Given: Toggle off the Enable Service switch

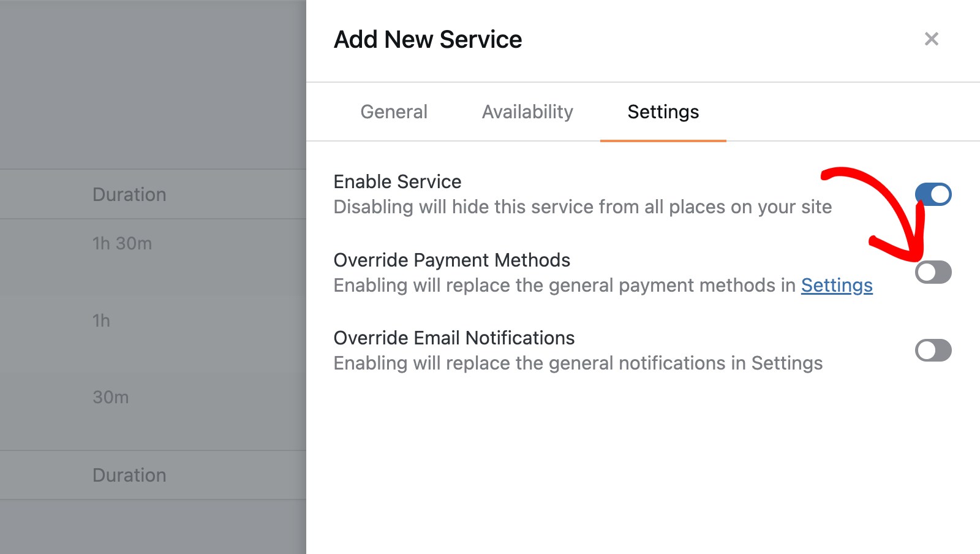Looking at the screenshot, I should coord(933,194).
